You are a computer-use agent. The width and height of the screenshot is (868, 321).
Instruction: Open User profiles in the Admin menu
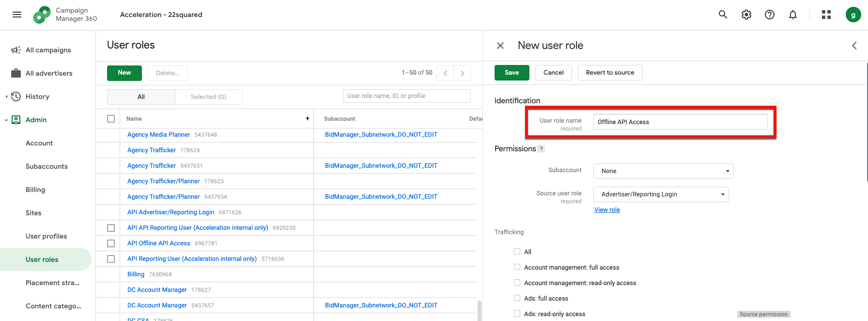pos(46,236)
